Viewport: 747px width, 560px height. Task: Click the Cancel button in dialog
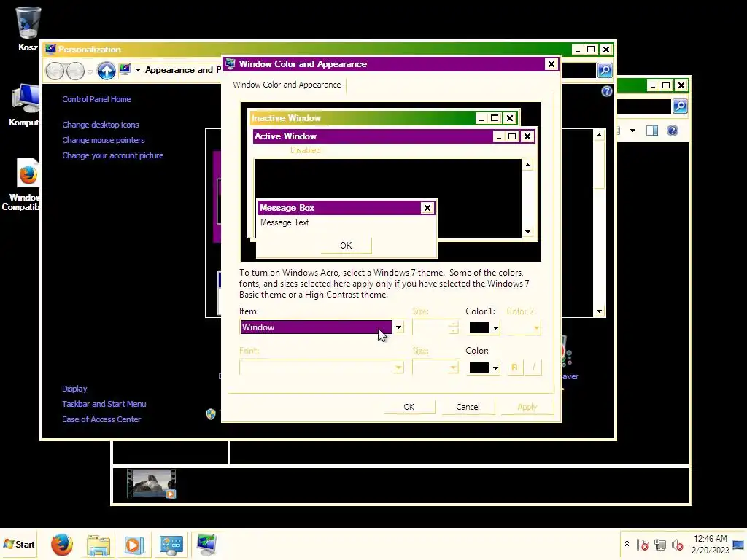click(468, 407)
